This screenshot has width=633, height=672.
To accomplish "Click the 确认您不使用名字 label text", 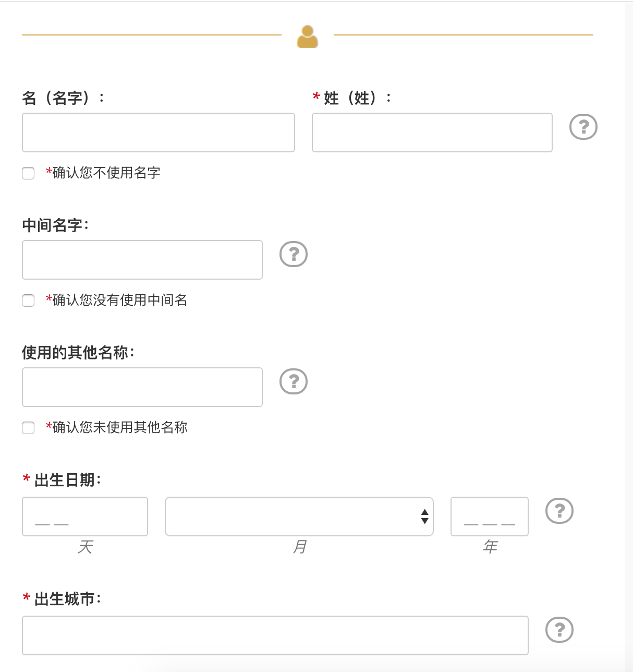I will 106,173.
